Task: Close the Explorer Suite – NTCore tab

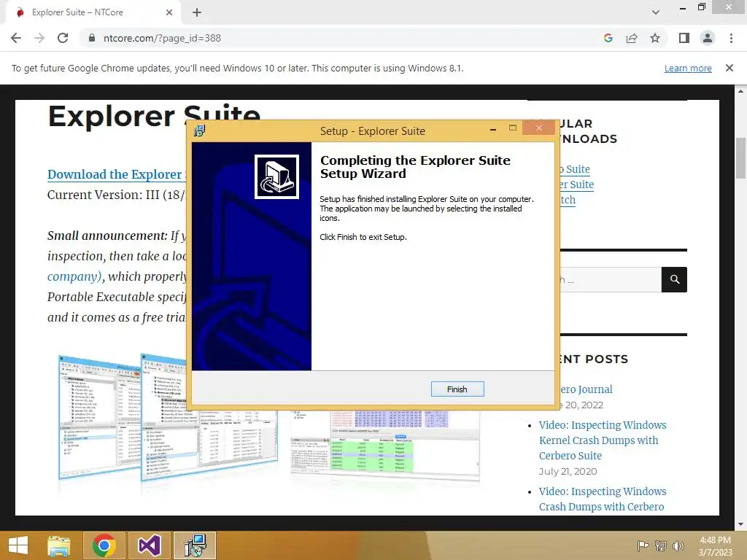Action: coord(169,12)
